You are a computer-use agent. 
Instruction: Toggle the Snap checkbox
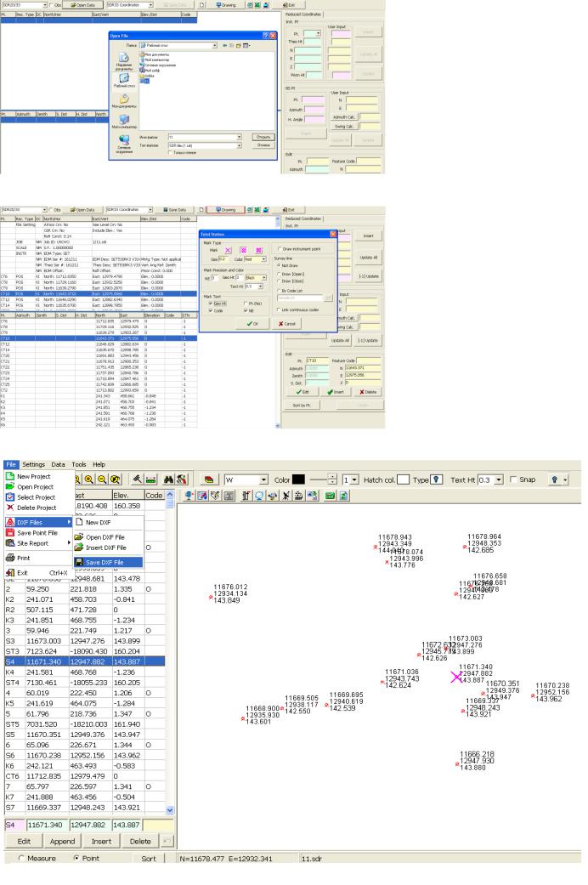[x=513, y=479]
